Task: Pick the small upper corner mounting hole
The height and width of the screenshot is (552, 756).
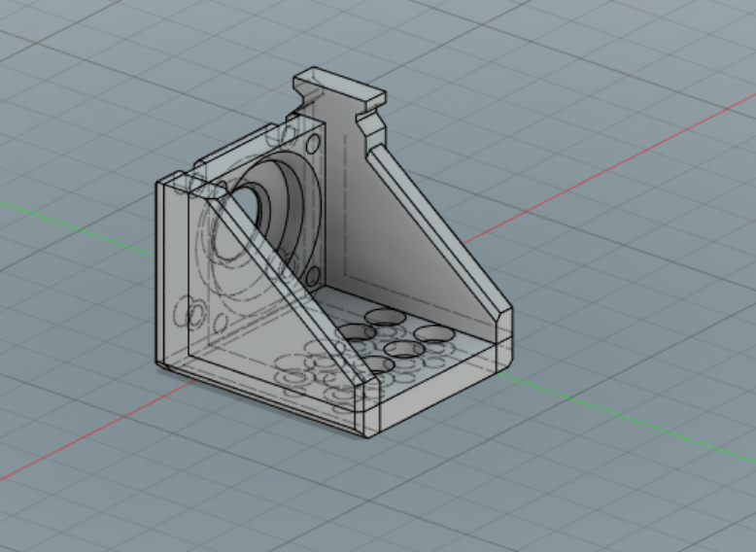Action: click(x=314, y=143)
